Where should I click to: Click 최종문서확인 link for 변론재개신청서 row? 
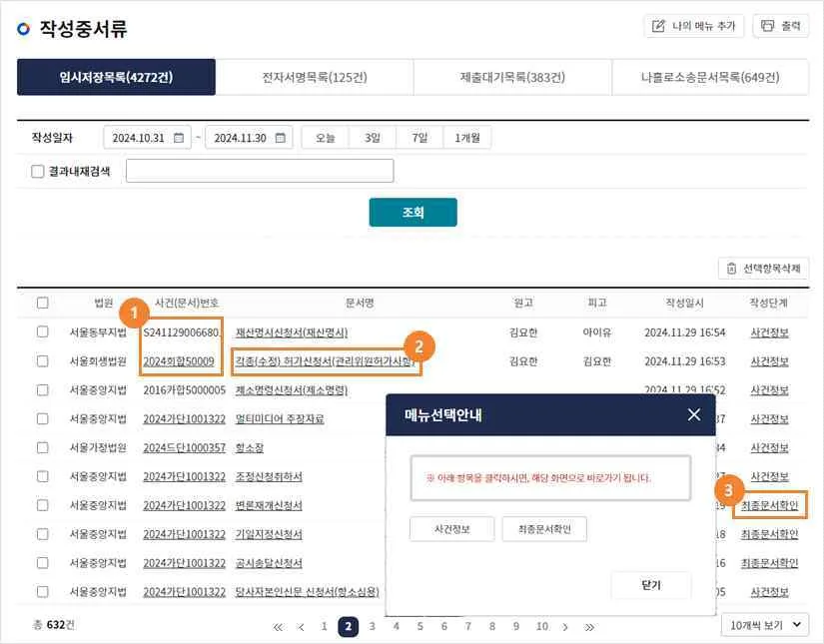click(x=769, y=505)
